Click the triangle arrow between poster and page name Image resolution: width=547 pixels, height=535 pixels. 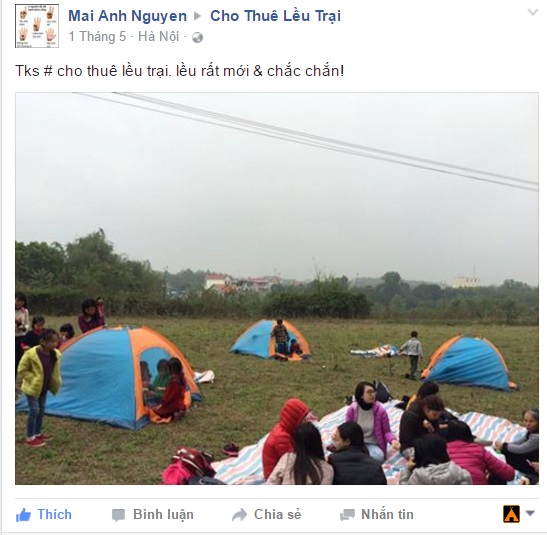click(198, 16)
